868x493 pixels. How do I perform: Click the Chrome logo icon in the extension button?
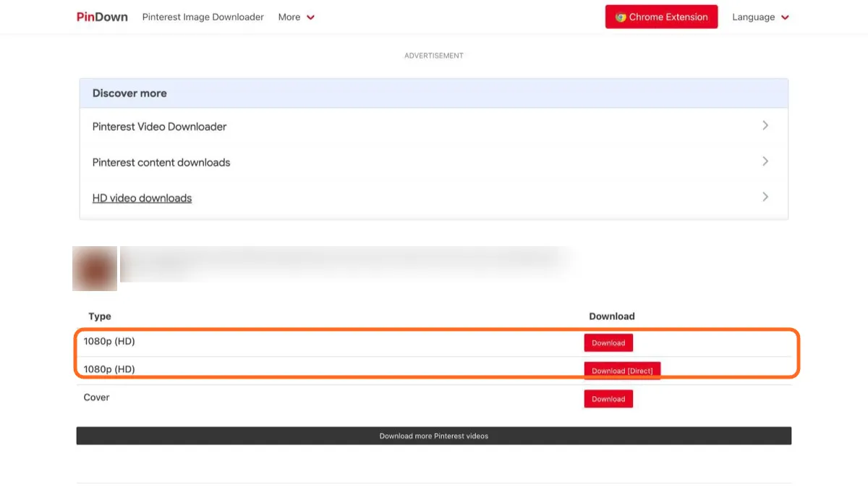tap(620, 17)
